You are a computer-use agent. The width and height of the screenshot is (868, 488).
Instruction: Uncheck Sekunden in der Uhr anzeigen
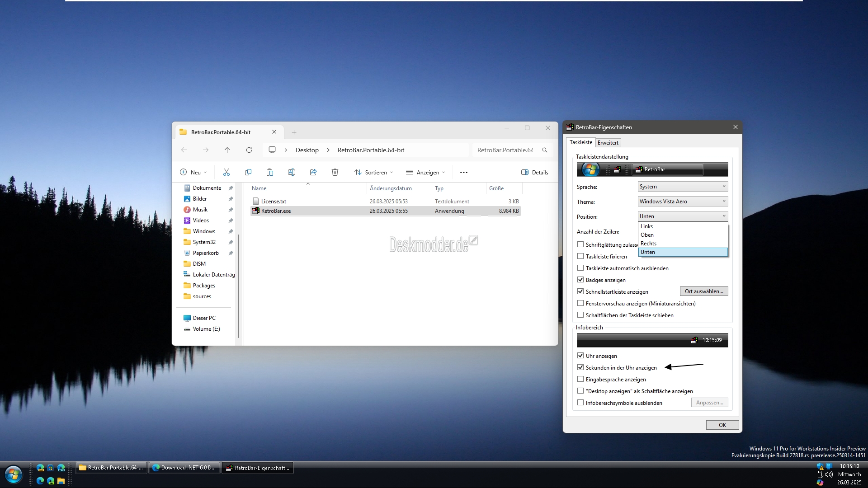(x=580, y=367)
